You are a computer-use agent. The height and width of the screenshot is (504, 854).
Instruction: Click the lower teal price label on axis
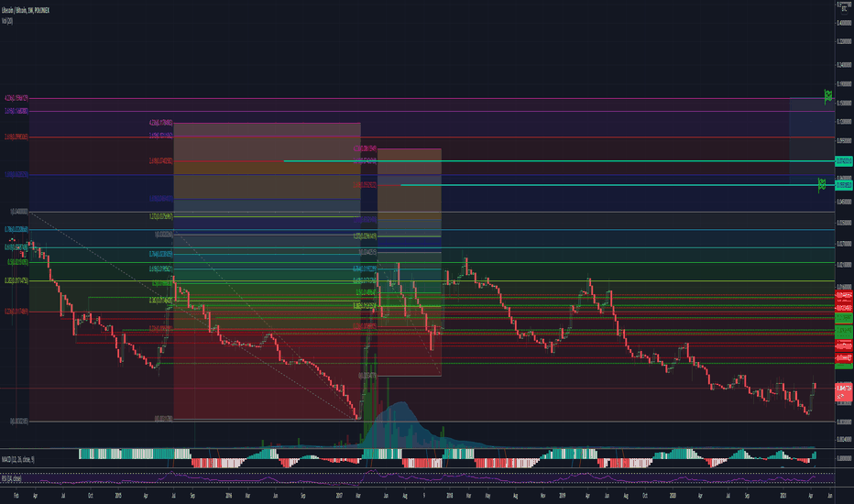coord(844,185)
